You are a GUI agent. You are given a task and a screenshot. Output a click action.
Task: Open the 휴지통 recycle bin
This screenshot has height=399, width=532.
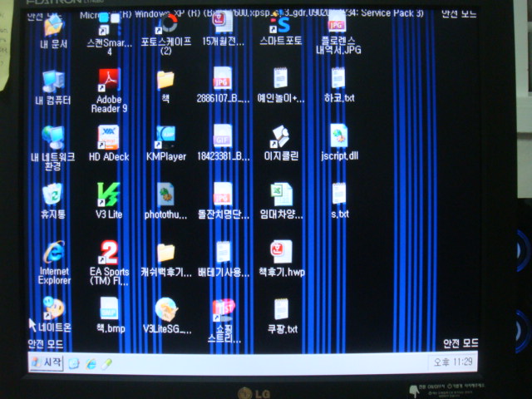[53, 195]
